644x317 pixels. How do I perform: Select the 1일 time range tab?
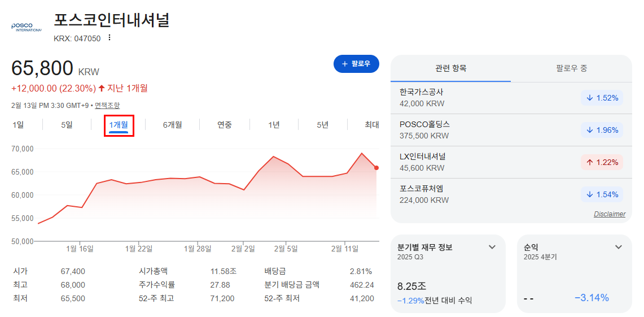click(18, 124)
